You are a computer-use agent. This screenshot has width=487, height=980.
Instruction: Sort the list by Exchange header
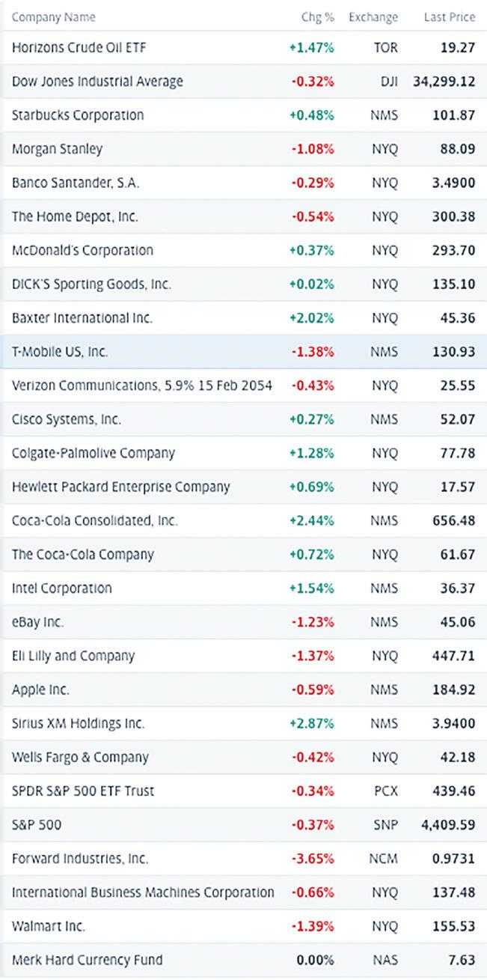[x=373, y=17]
